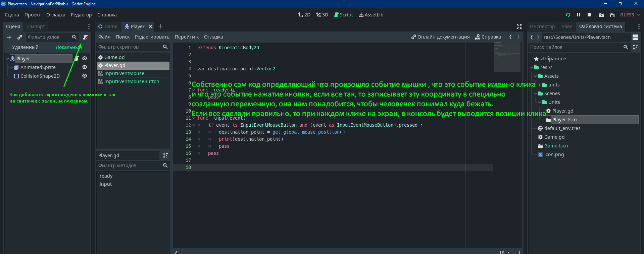The image size is (644, 254).
Task: Toggle visibility of Player node
Action: pos(85,58)
